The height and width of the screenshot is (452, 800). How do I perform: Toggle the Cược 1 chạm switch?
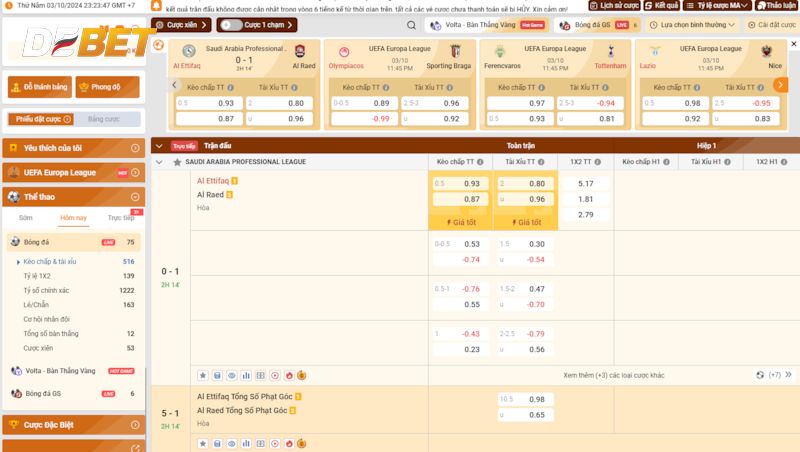click(230, 25)
